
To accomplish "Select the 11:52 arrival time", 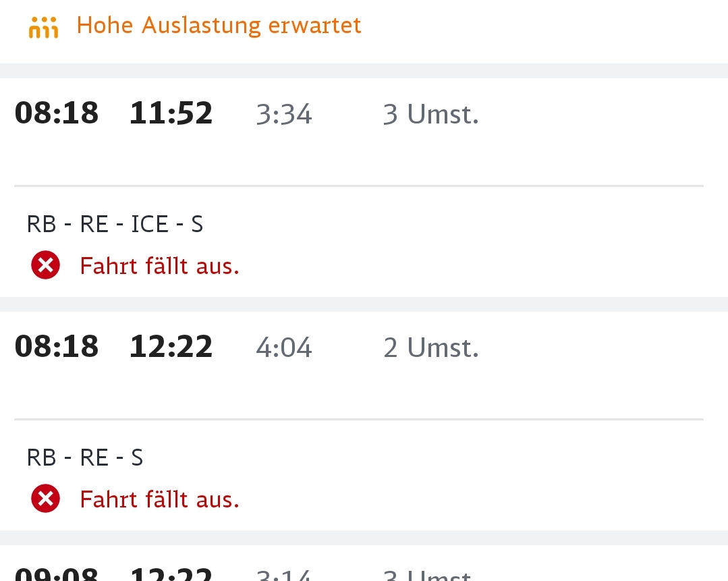I will click(x=171, y=113).
